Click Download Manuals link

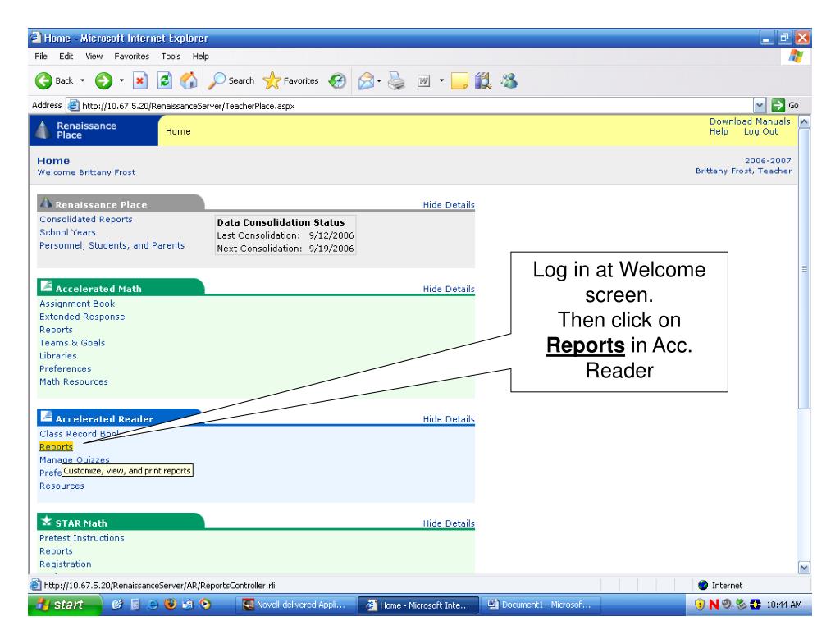point(750,121)
